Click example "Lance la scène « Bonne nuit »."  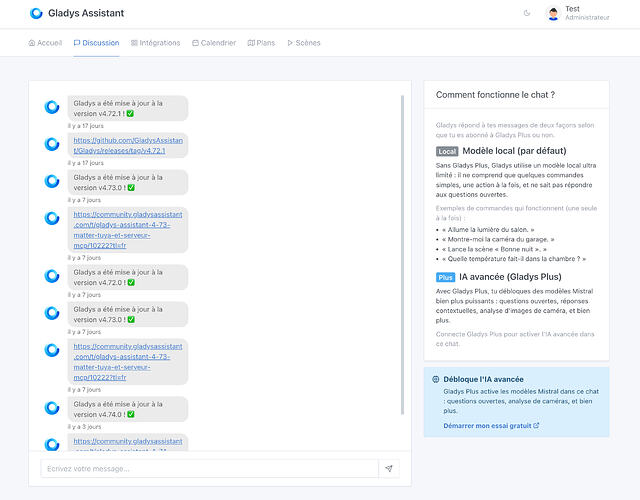[494, 249]
